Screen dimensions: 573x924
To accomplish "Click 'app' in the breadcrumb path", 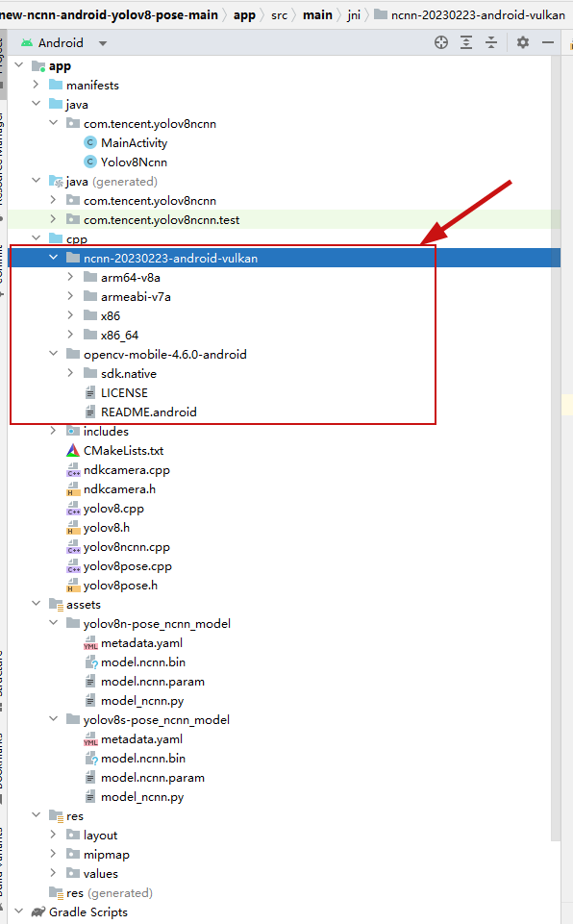I will [244, 15].
